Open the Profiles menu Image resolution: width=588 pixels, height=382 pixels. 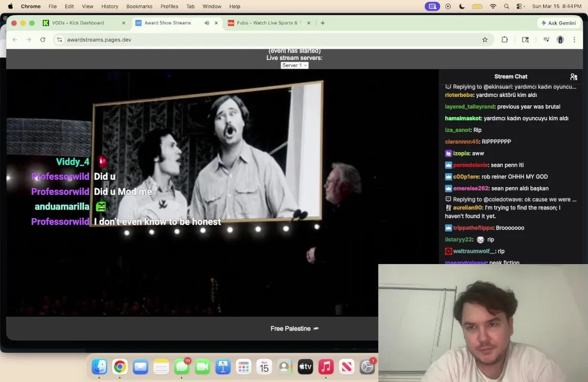tap(169, 6)
